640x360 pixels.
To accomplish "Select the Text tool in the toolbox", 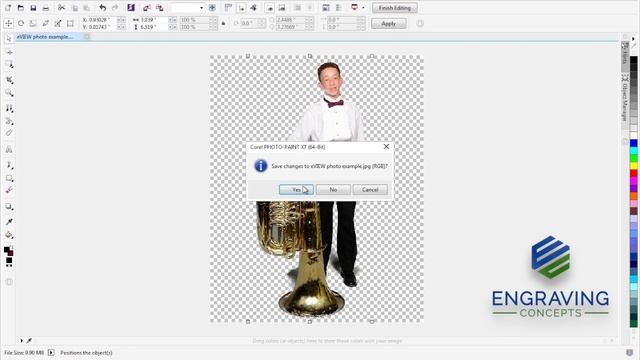I will tap(9, 149).
